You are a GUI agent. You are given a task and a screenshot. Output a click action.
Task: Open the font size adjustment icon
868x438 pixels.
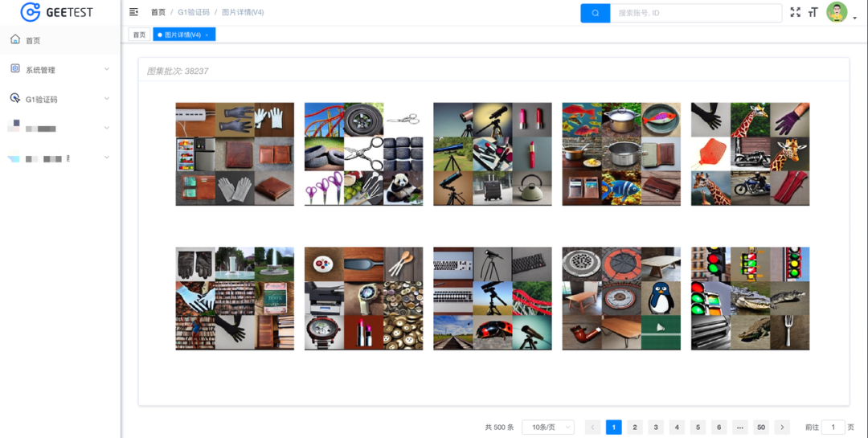pyautogui.click(x=813, y=12)
